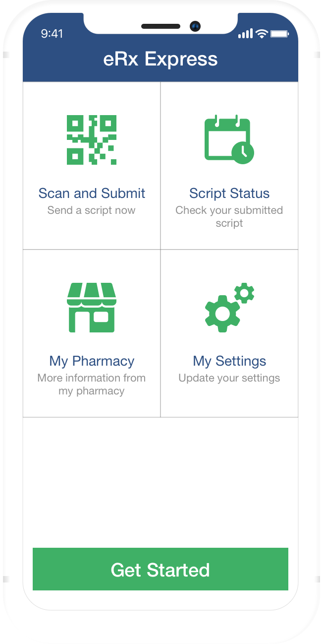Select the My Settings title
The height and width of the screenshot is (644, 323).
[x=229, y=361]
